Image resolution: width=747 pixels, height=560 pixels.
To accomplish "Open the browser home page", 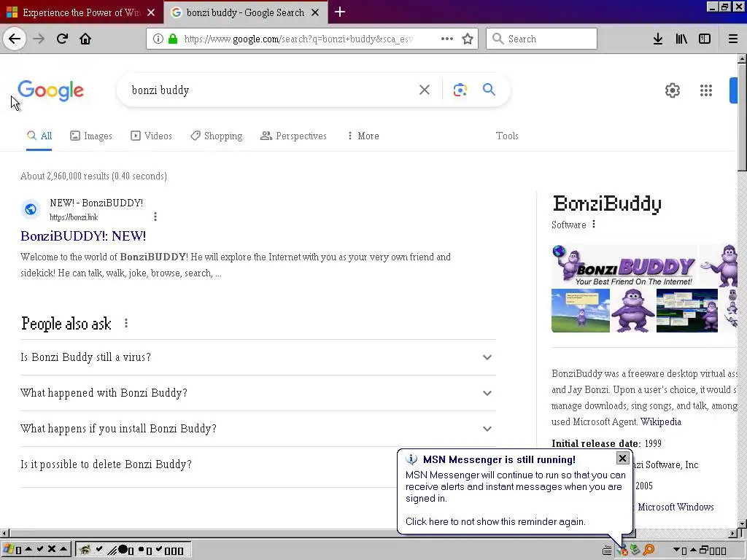I will 85,39.
